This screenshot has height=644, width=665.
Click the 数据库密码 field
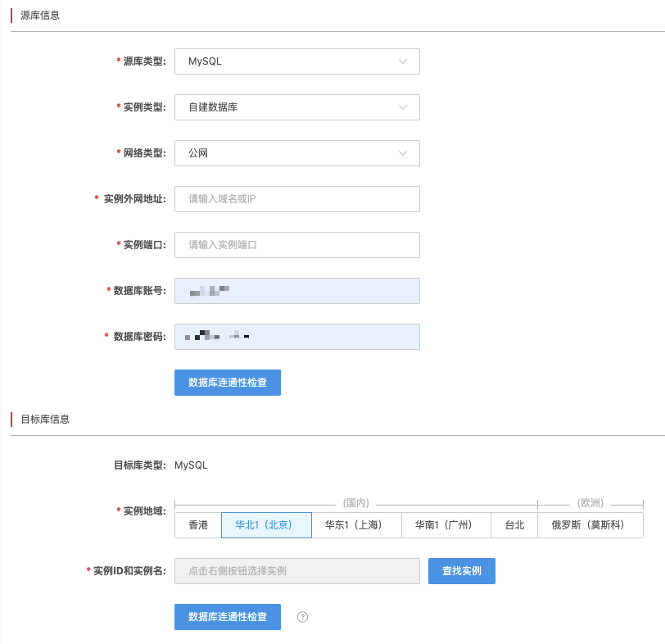tap(296, 337)
